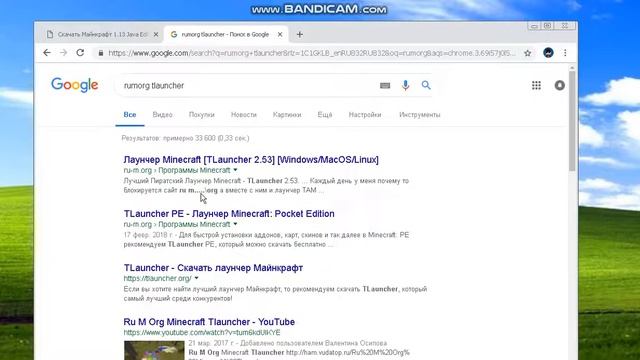Image resolution: width=640 pixels, height=360 pixels.
Task: Close the rumorg tlauncher search tab
Action: coord(280,35)
